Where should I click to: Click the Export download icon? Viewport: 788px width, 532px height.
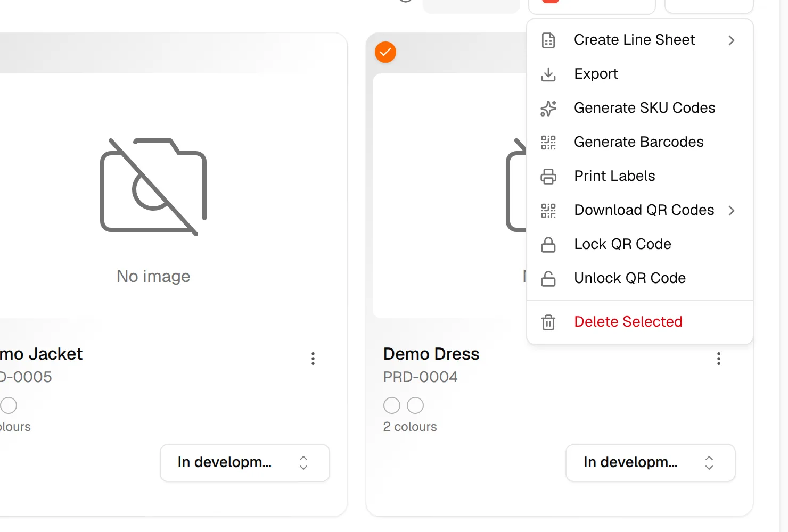click(548, 74)
